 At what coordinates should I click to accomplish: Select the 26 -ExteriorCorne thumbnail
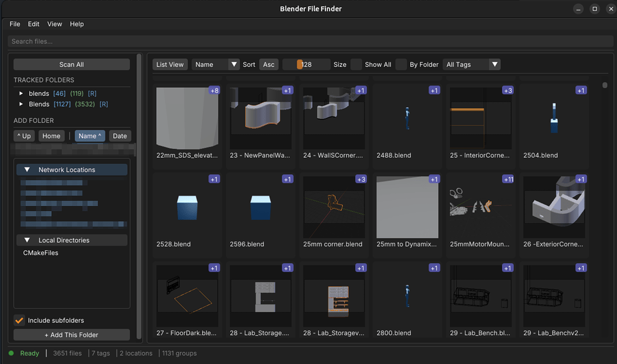point(554,207)
